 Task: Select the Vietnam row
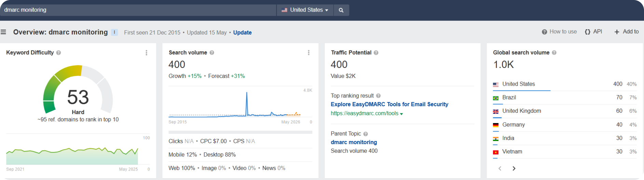point(565,152)
